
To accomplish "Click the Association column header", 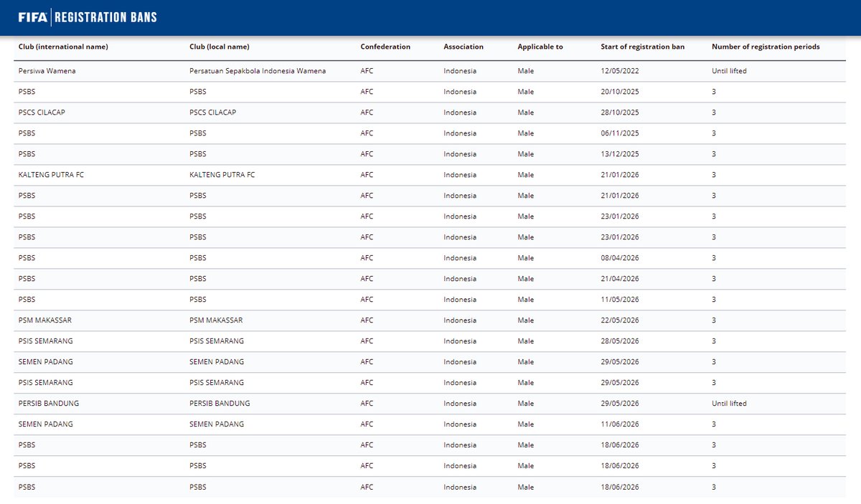I will tap(464, 47).
